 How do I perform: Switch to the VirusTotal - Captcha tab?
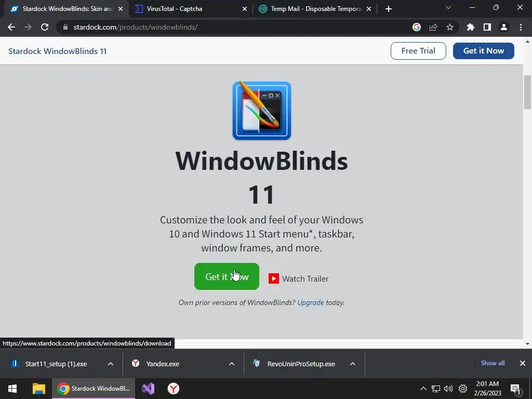click(x=191, y=9)
